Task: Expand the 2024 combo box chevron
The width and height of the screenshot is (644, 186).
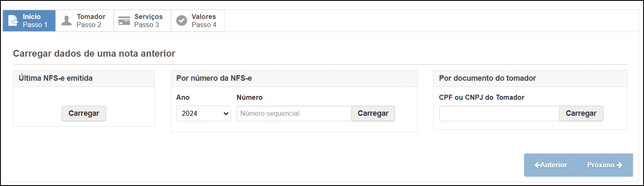Action: pos(225,114)
